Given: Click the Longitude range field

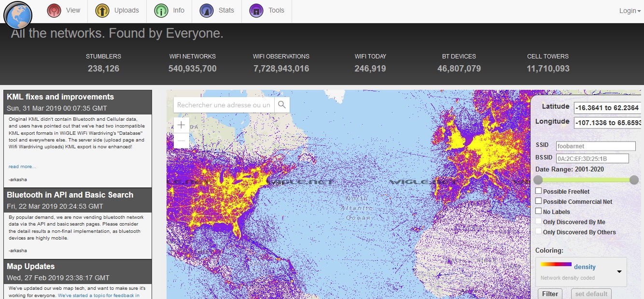Looking at the screenshot, I should (608, 123).
